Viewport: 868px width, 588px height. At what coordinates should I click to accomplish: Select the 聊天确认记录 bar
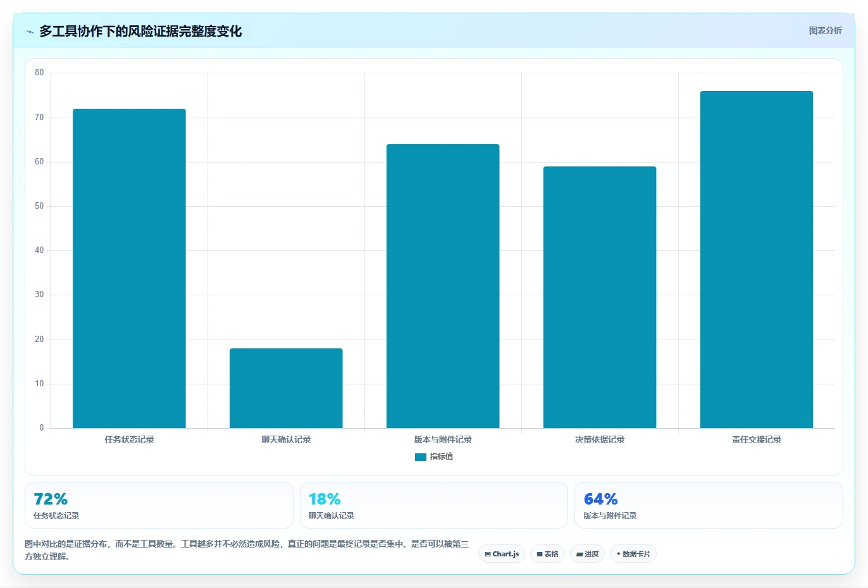coord(286,388)
